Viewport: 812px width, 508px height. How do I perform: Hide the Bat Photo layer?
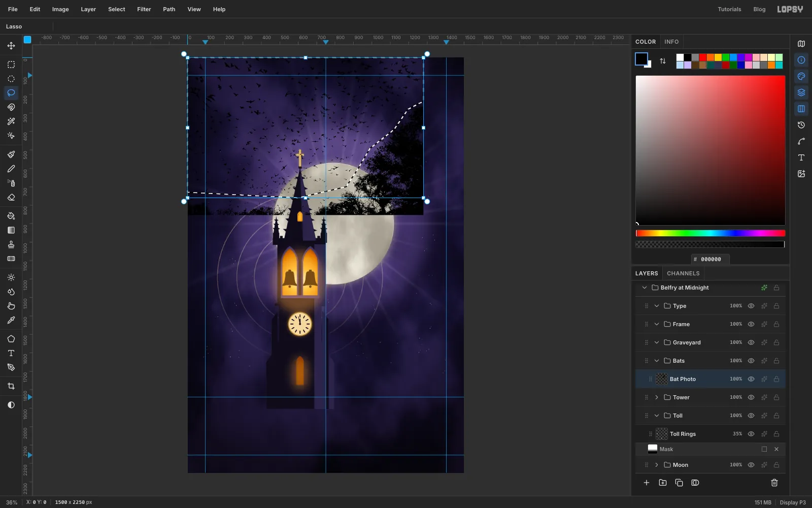coord(751,379)
